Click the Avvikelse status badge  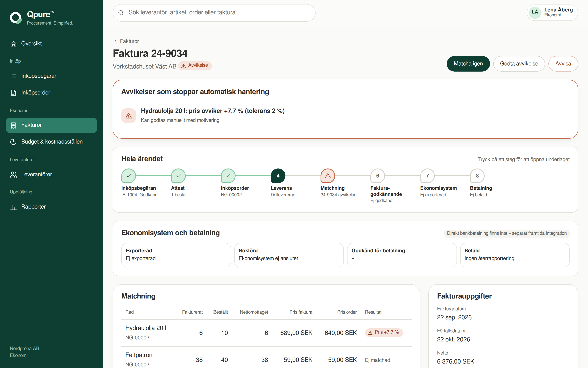pos(195,66)
